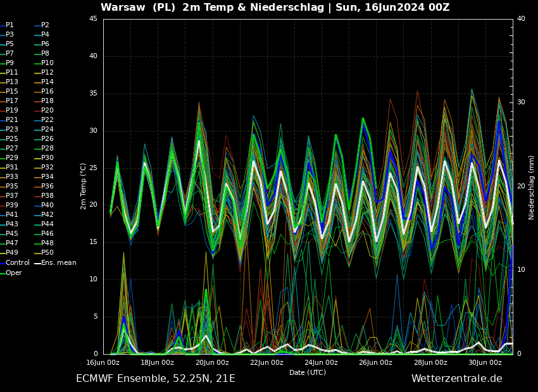The width and height of the screenshot is (538, 392).
Task: Click legend label P40
Action: pos(47,205)
